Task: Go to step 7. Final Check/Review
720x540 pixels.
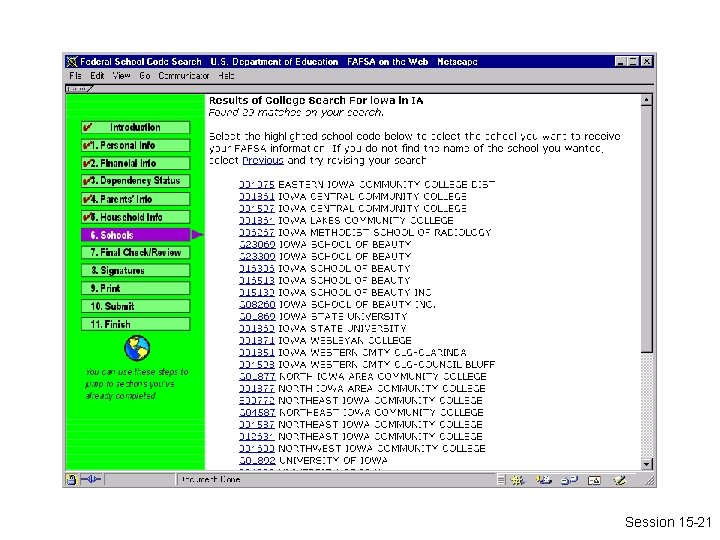Action: coord(135,253)
